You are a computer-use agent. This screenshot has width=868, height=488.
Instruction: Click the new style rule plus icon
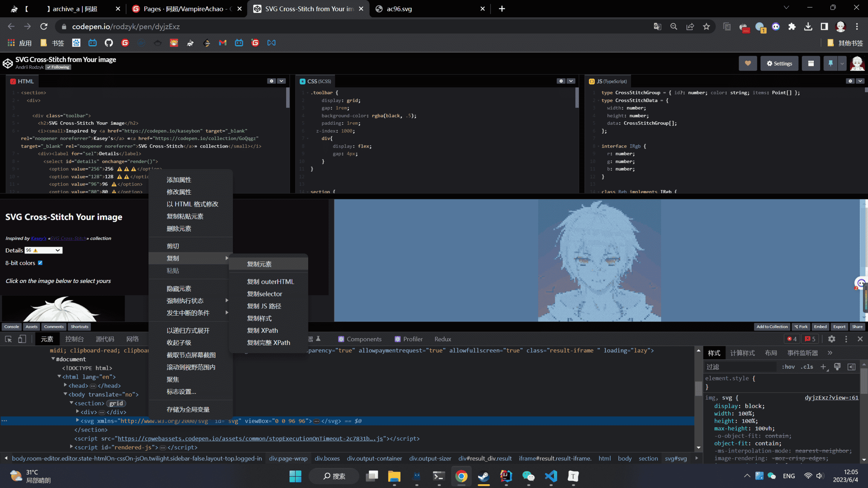click(823, 367)
